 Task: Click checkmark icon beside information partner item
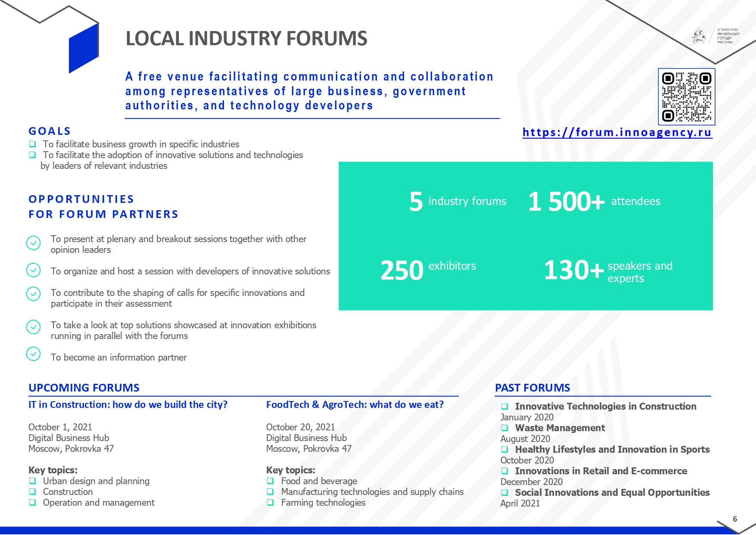point(33,354)
